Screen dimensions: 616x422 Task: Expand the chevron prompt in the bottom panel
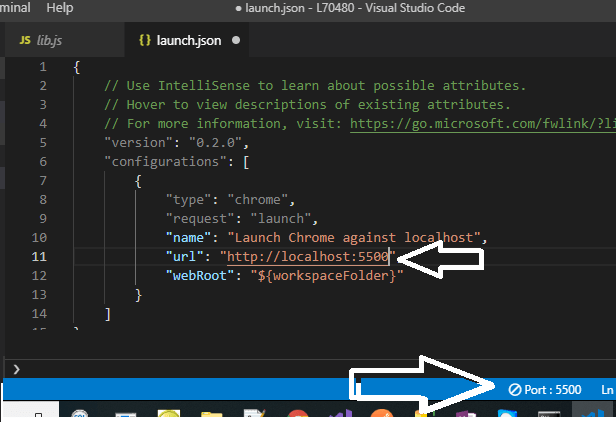coord(14,368)
